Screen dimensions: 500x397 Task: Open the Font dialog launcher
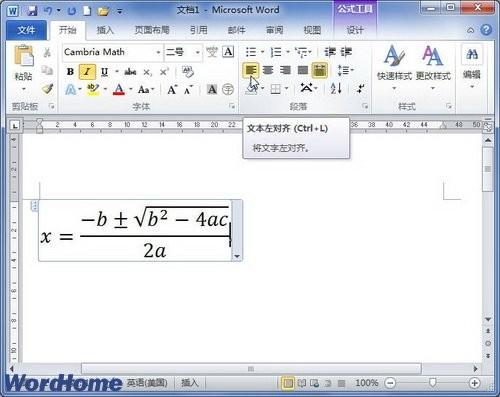click(x=232, y=106)
